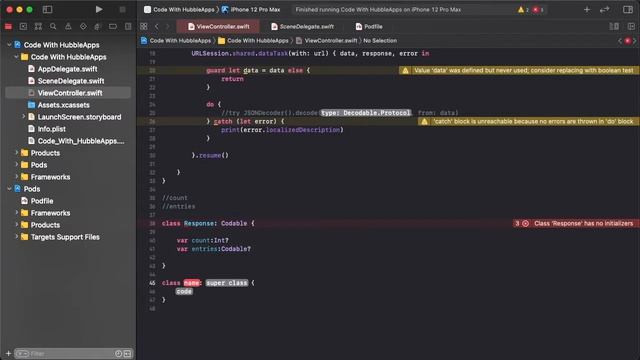Open the Debug navigator
The width and height of the screenshot is (640, 360).
pyautogui.click(x=98, y=27)
